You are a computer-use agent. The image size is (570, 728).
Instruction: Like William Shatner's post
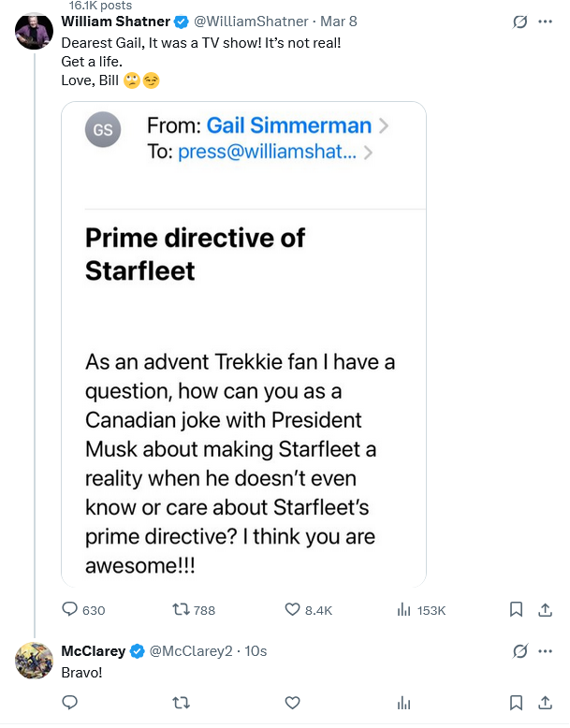pos(292,609)
